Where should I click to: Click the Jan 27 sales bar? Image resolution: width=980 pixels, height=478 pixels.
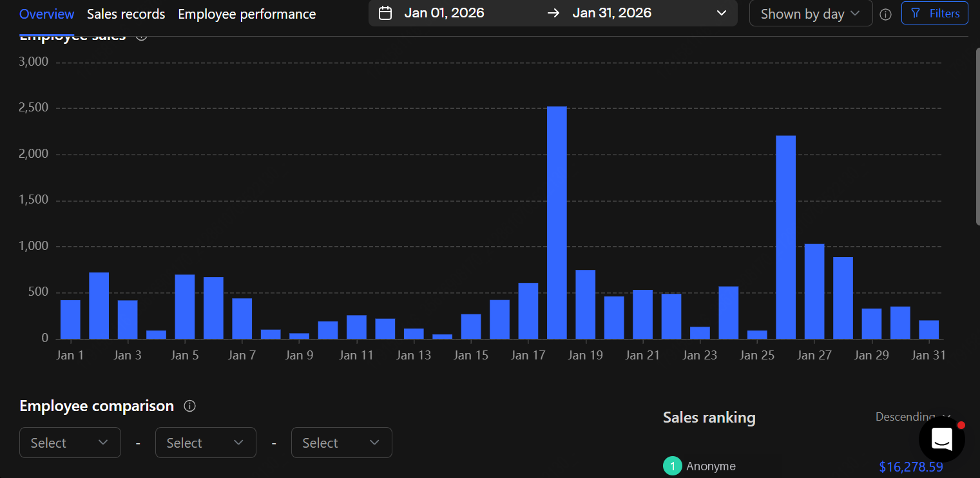click(814, 291)
